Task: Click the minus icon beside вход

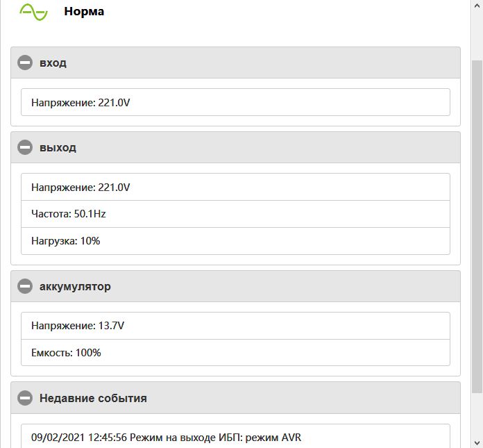Action: point(26,63)
